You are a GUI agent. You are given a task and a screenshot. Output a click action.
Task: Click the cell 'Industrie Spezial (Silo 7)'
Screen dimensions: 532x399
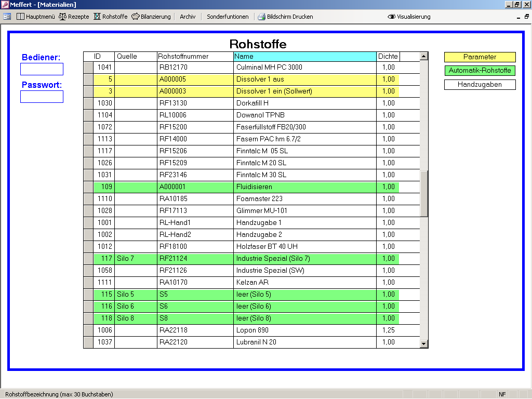(x=305, y=259)
